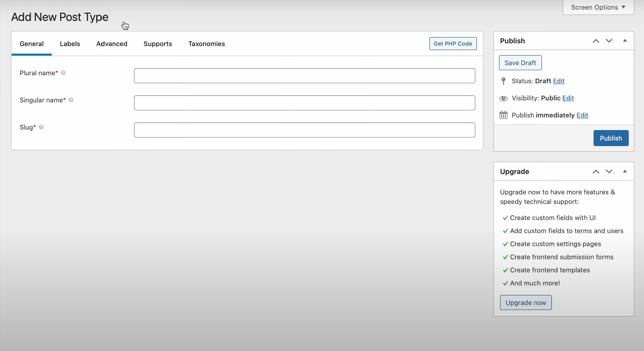Select the Taxonomies tab
644x351 pixels.
[x=206, y=44]
